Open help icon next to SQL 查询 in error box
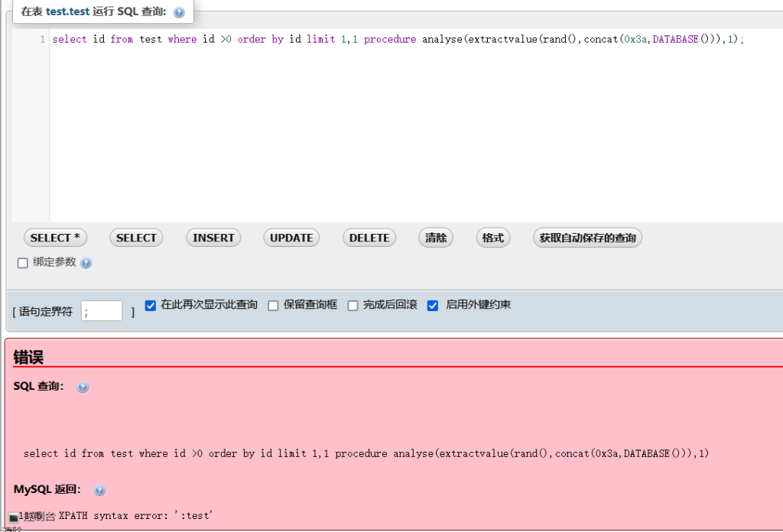 82,387
